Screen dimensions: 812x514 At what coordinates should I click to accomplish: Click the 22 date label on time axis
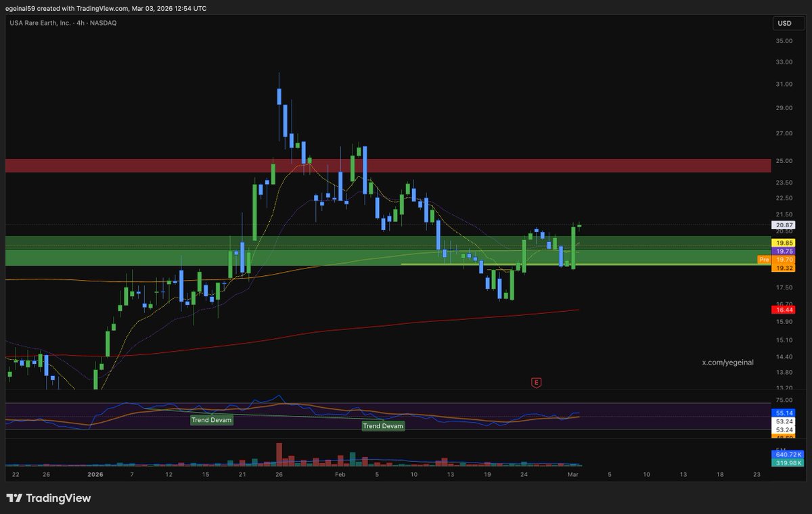point(16,475)
